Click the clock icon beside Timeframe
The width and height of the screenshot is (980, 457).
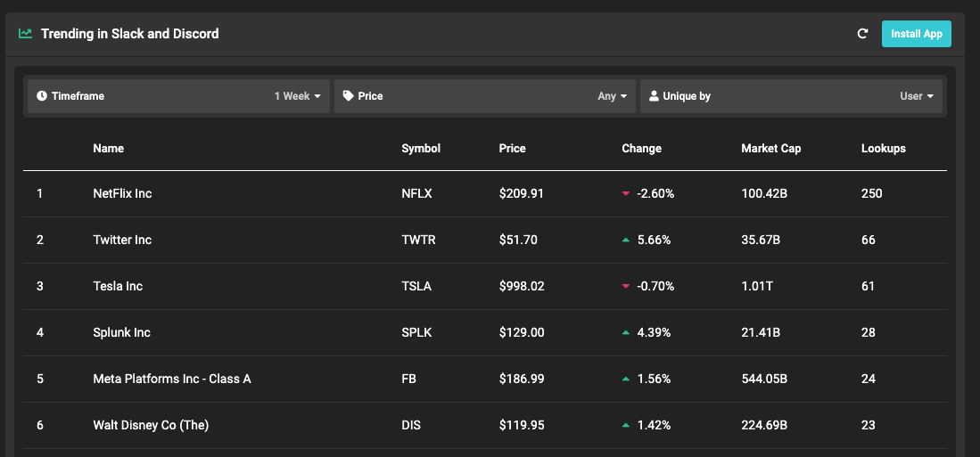(42, 96)
